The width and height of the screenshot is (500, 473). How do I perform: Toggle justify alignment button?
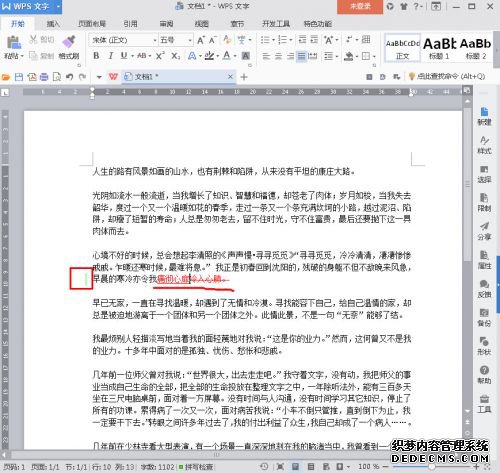pos(301,56)
